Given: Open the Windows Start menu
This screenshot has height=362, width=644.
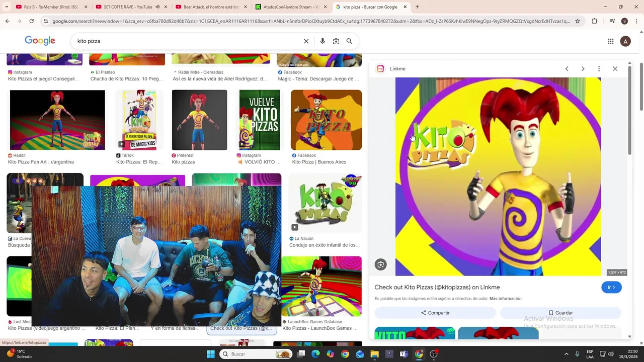Looking at the screenshot, I should (x=211, y=354).
